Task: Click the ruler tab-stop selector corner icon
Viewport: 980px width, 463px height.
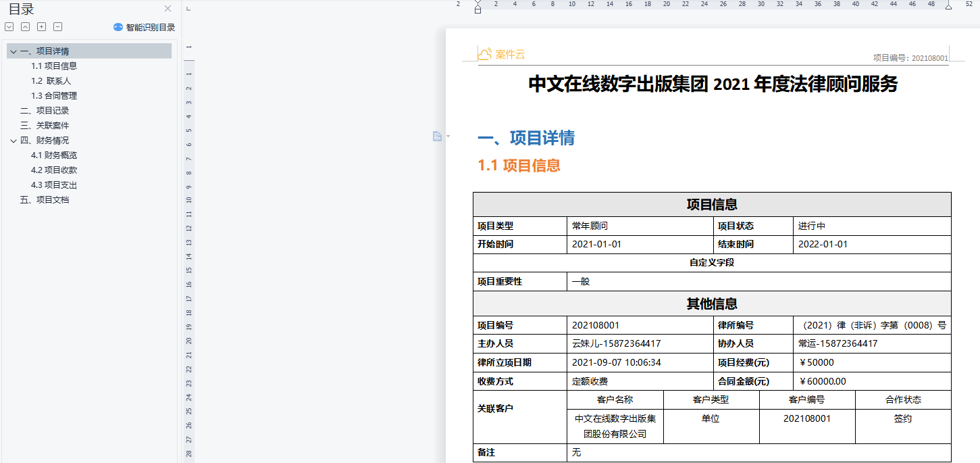Action: [x=188, y=8]
